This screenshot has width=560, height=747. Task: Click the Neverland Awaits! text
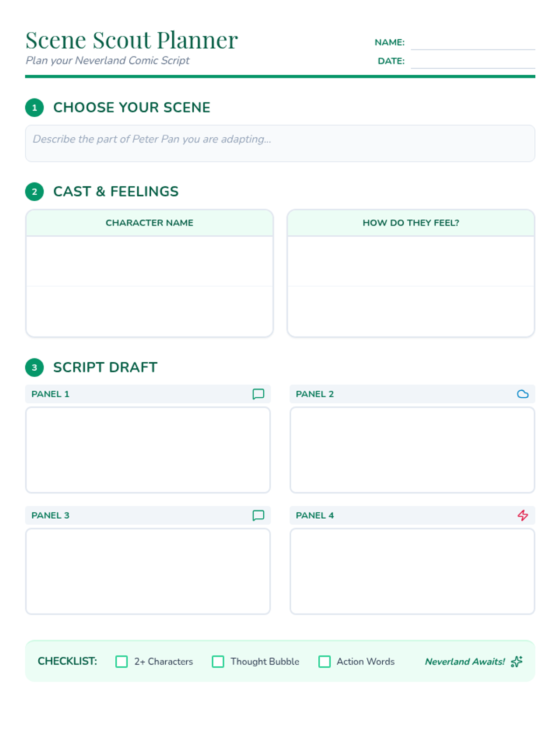coord(465,662)
